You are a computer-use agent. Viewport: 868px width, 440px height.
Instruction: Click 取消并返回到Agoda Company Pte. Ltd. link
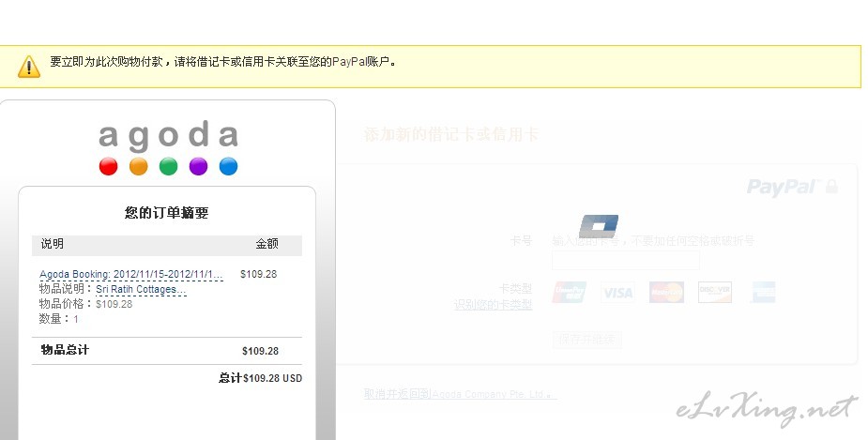[460, 394]
